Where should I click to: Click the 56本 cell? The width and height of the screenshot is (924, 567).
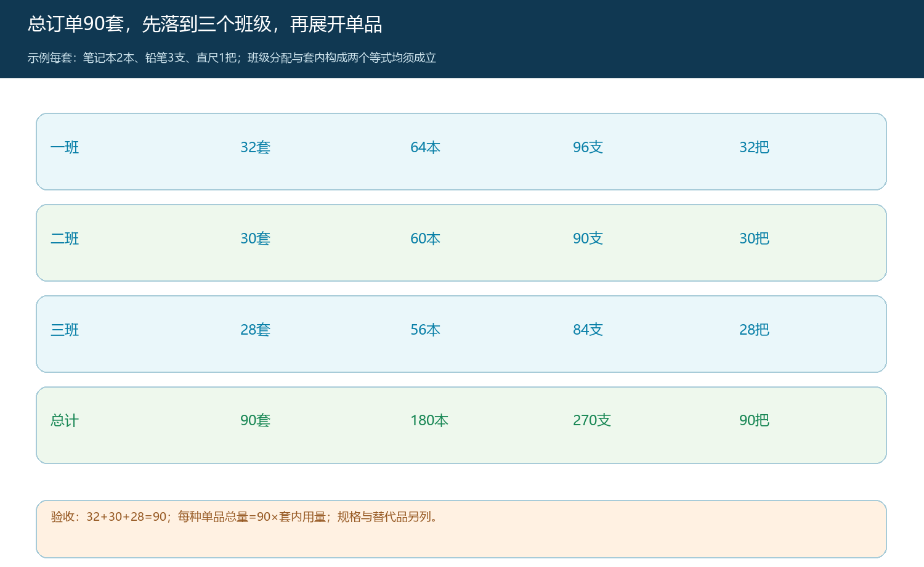click(426, 330)
